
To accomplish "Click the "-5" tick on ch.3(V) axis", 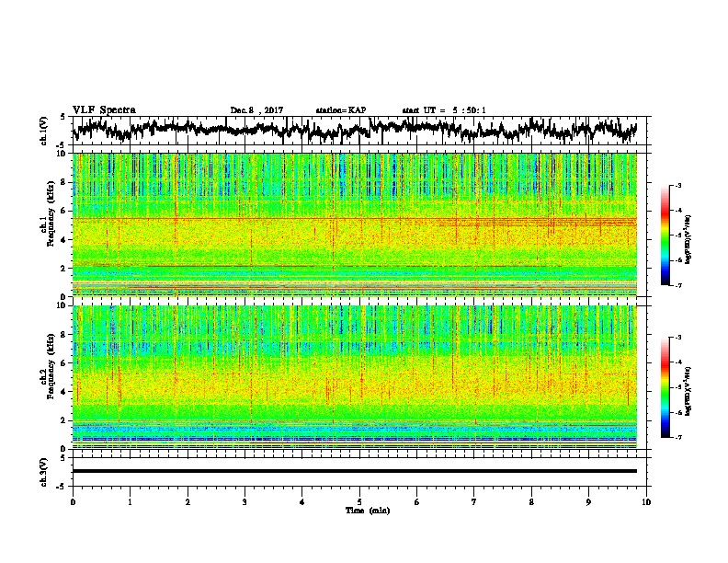I will pos(61,487).
